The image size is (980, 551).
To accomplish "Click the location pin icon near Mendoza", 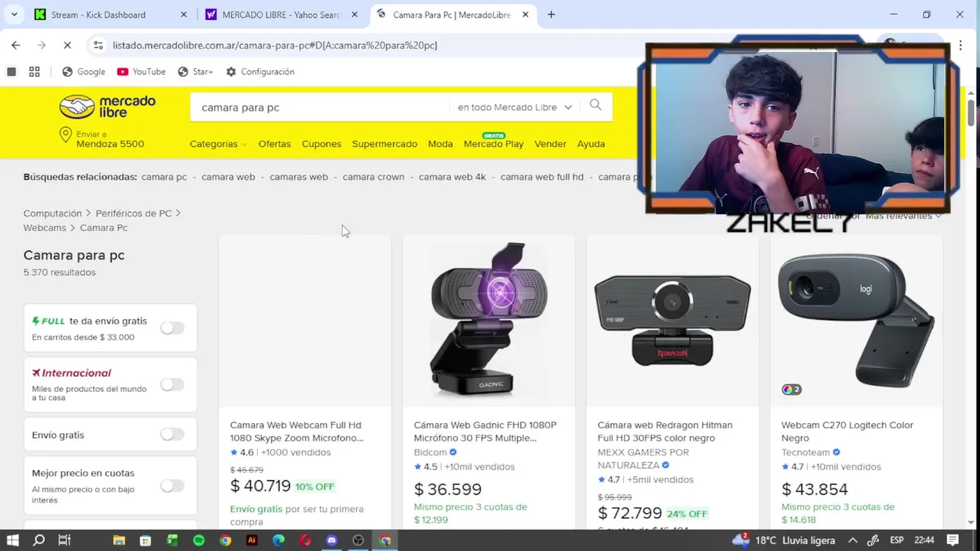I will 66,135.
